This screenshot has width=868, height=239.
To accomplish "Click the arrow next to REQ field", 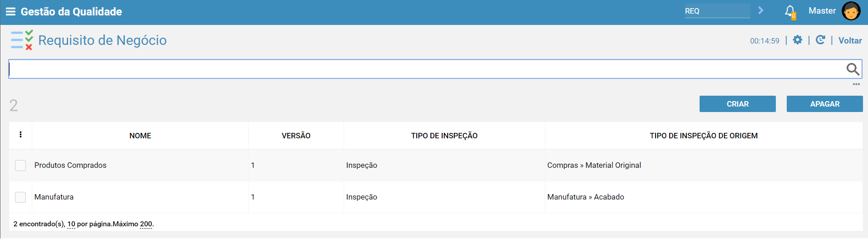I will point(761,10).
